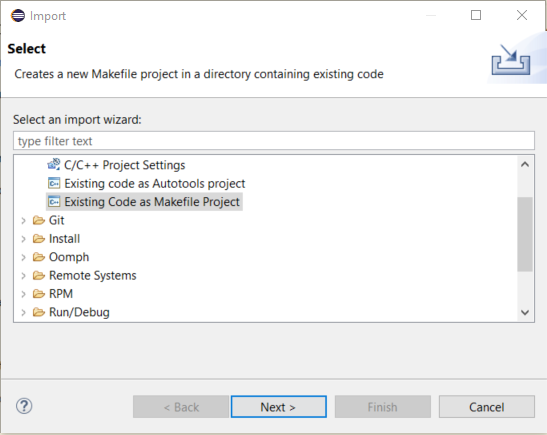Select Existing code as Autotools project
547x435 pixels.
coord(155,183)
